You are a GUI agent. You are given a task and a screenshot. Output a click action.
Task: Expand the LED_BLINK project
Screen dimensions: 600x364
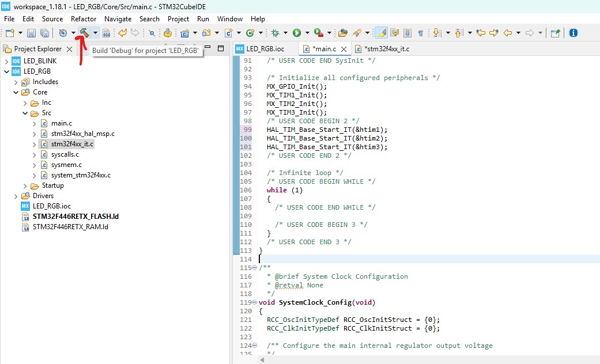click(6, 61)
